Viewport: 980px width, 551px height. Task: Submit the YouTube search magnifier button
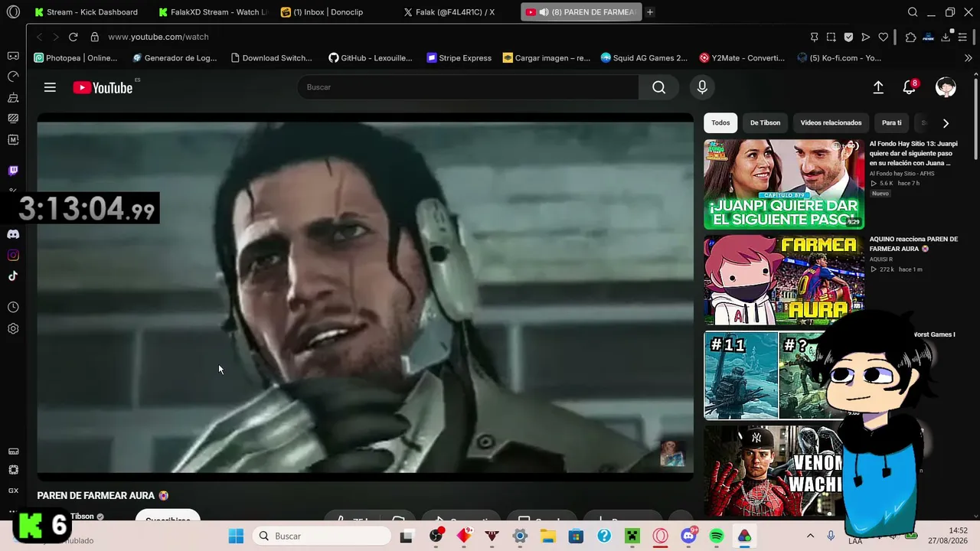[x=658, y=87]
